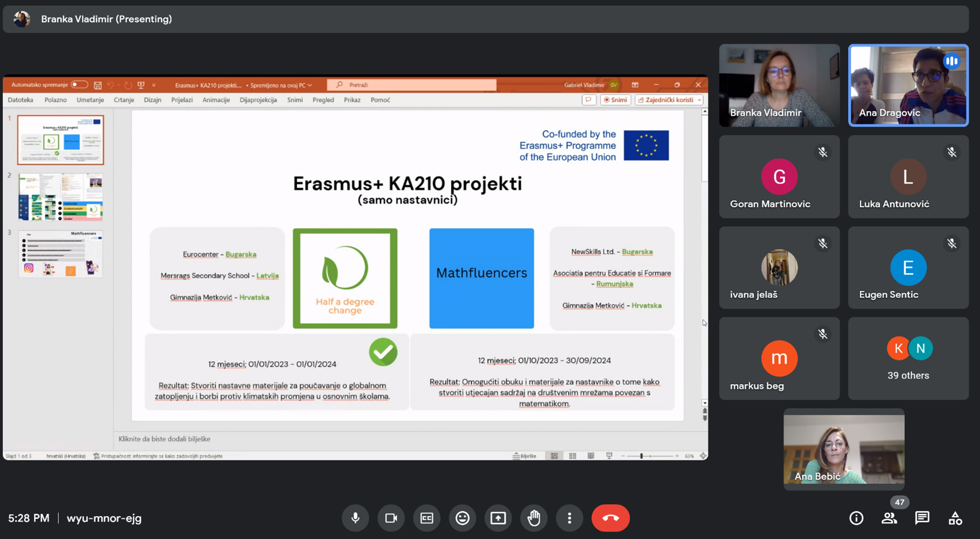980x539 pixels.
Task: Select Ana Bebić video tile
Action: coord(844,450)
